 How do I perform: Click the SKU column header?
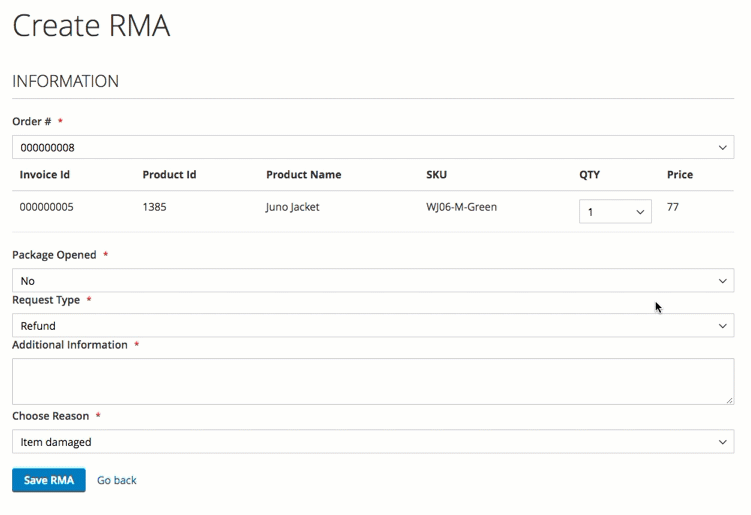[436, 175]
